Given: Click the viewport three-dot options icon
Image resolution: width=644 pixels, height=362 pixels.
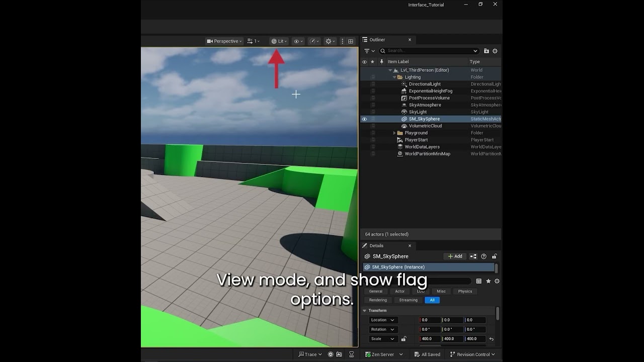Looking at the screenshot, I should coord(343,41).
